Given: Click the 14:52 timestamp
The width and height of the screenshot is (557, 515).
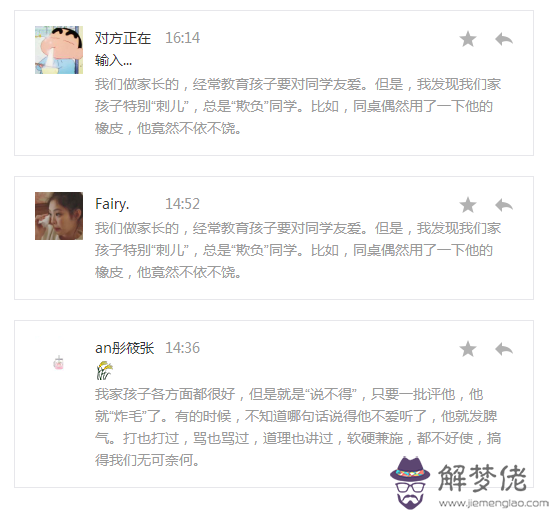Looking at the screenshot, I should click(x=183, y=204).
